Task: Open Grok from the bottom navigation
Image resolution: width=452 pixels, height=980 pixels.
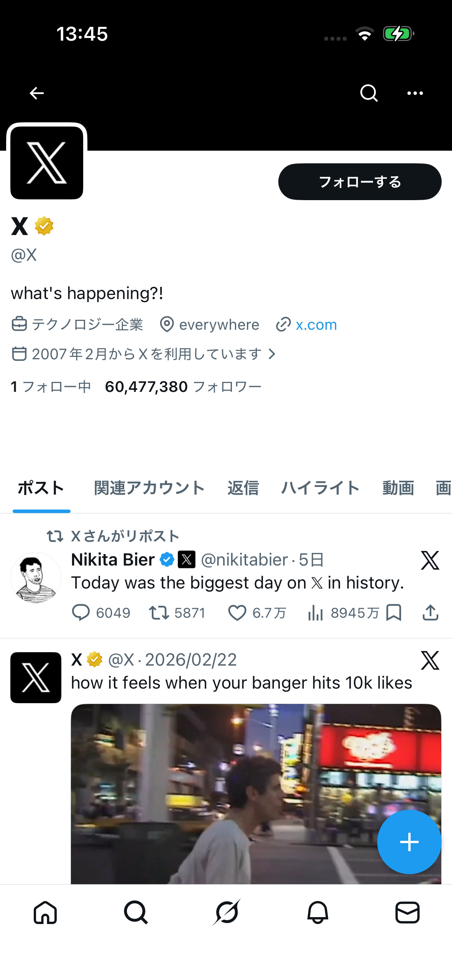Action: (x=226, y=913)
